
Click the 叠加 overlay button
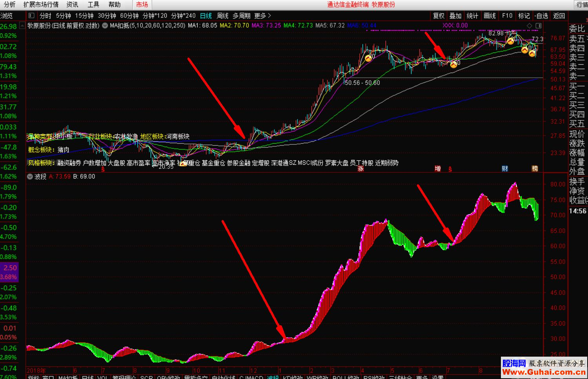[x=455, y=16]
